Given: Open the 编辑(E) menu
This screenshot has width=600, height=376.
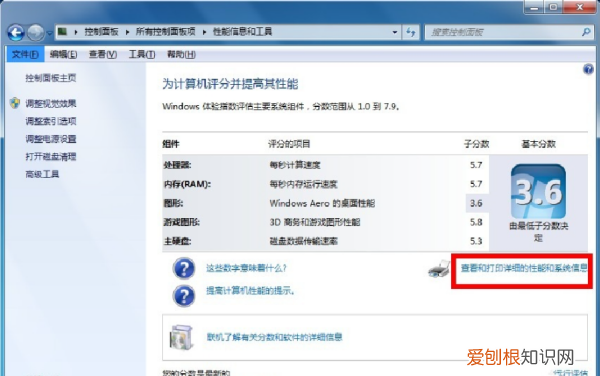Looking at the screenshot, I should (x=63, y=54).
